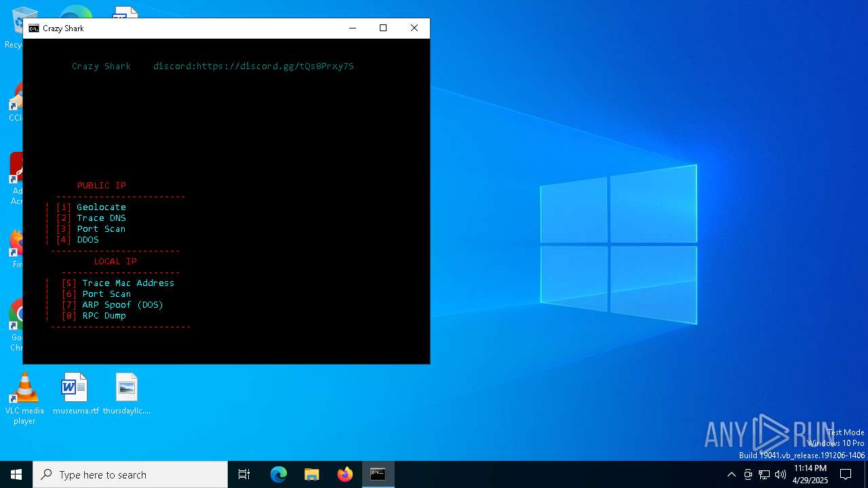Click the discord invite link text
868x488 pixels.
tap(254, 66)
